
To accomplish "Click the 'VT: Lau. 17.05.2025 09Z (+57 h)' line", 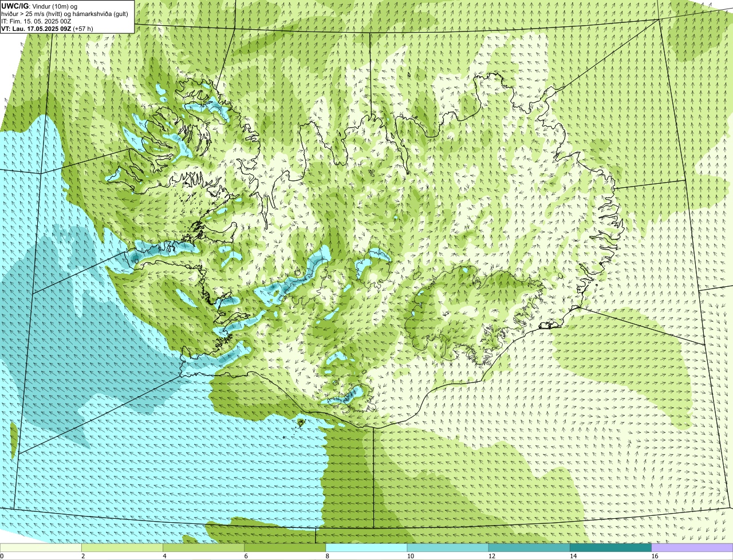I will click(x=47, y=28).
